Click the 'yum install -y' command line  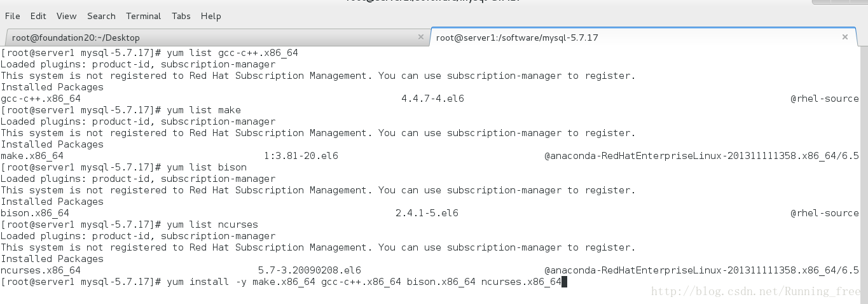click(x=364, y=282)
